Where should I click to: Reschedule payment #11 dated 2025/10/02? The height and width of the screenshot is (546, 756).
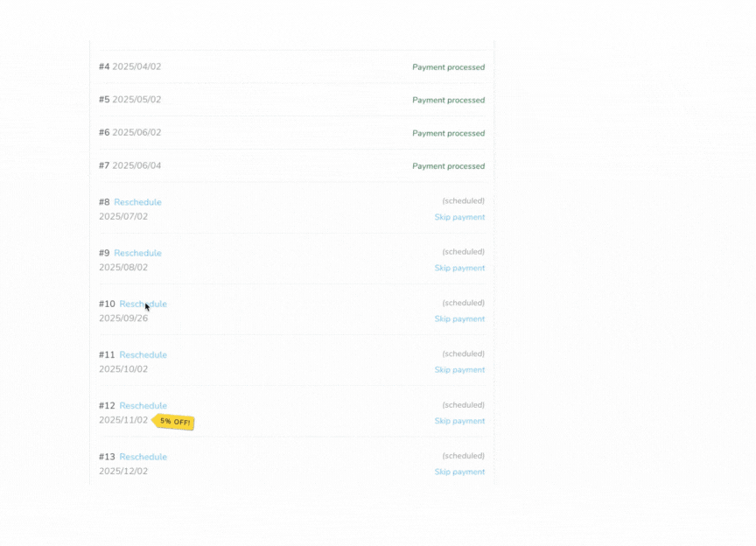pyautogui.click(x=143, y=355)
